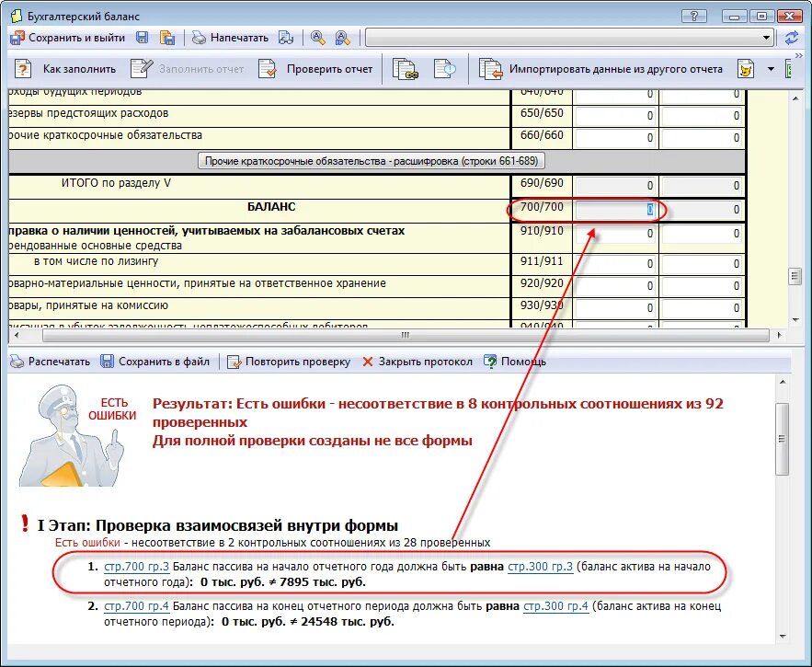Click the protocol pane scrollbar down arrow
Image resolution: width=812 pixels, height=667 pixels.
pos(783,637)
